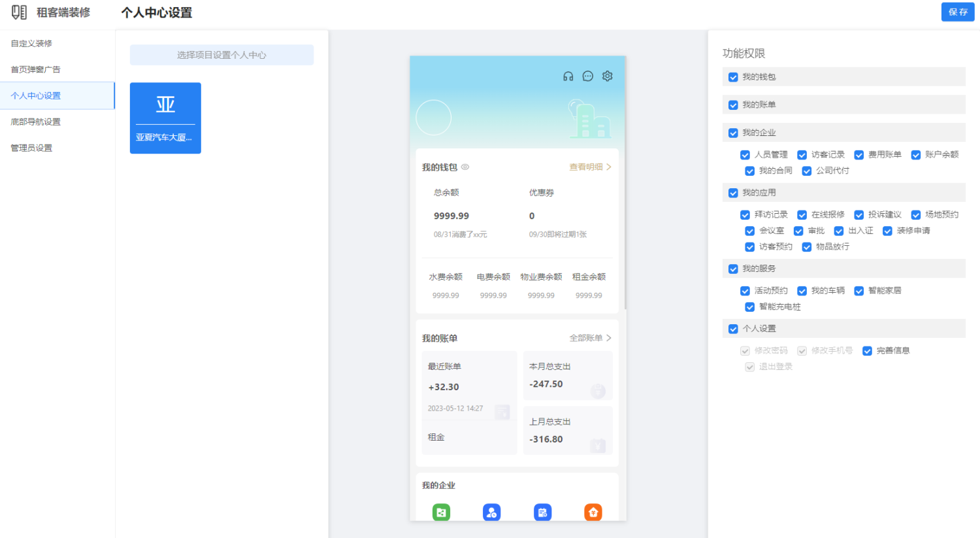Click the orange house yen icon
The width and height of the screenshot is (980, 538).
point(593,513)
